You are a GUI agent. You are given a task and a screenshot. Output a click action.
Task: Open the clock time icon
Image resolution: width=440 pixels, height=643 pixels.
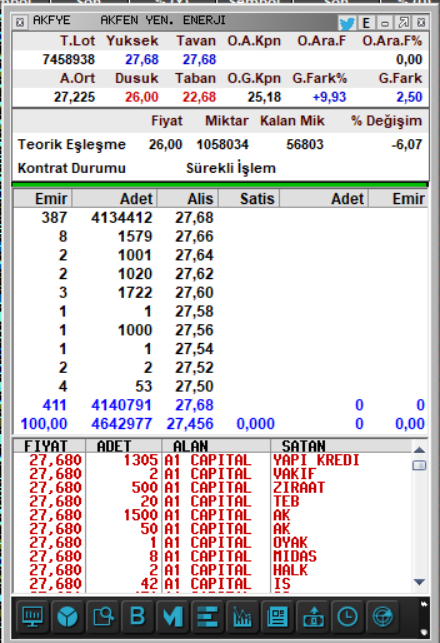(x=347, y=616)
